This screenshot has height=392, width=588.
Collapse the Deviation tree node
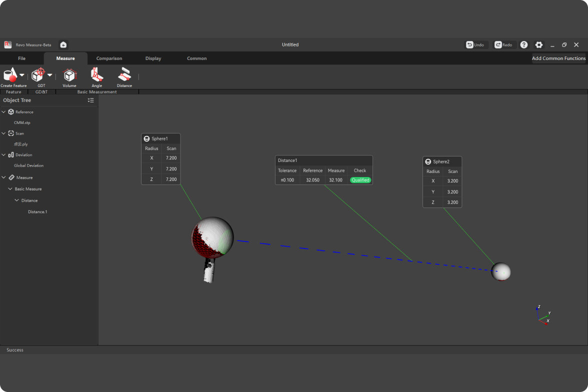pyautogui.click(x=4, y=155)
